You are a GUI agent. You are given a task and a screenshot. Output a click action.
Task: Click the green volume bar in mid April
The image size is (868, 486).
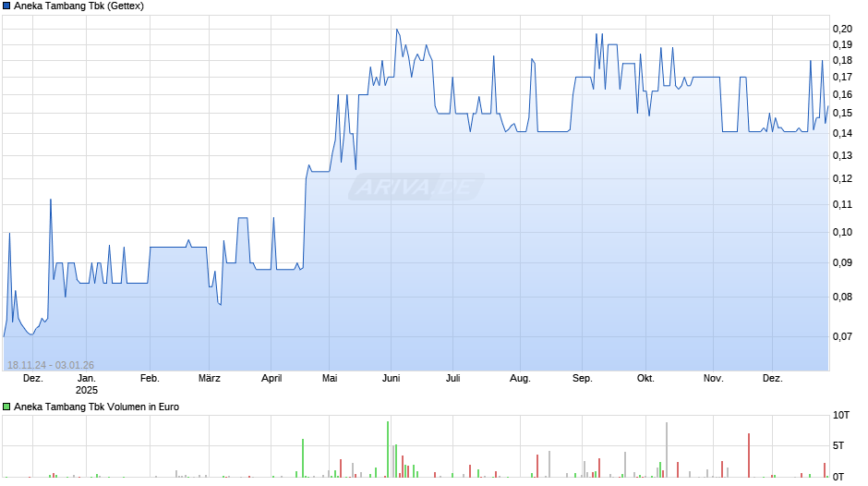pyautogui.click(x=303, y=458)
